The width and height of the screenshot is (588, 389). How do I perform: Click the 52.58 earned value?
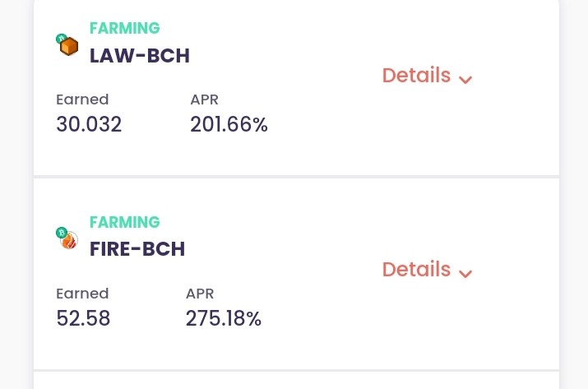pos(83,318)
